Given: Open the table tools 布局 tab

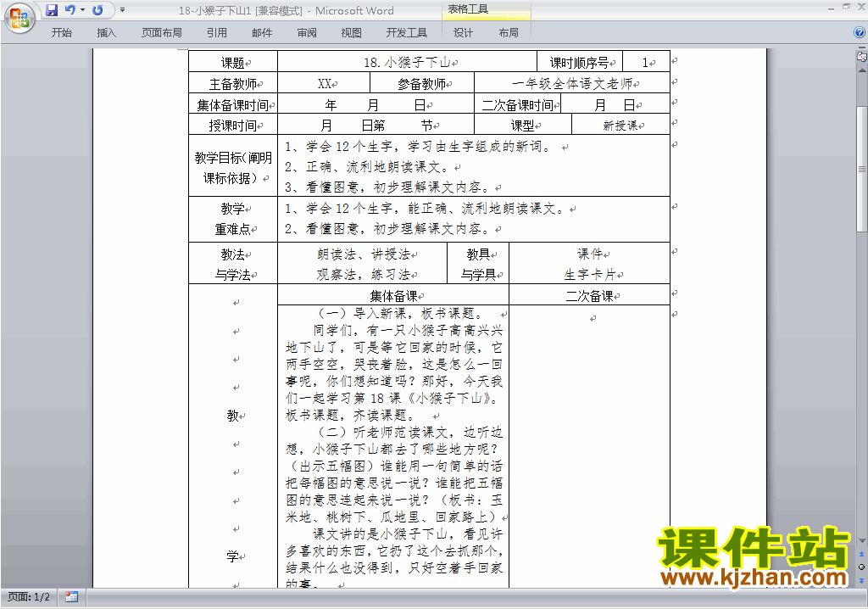Looking at the screenshot, I should 509,33.
